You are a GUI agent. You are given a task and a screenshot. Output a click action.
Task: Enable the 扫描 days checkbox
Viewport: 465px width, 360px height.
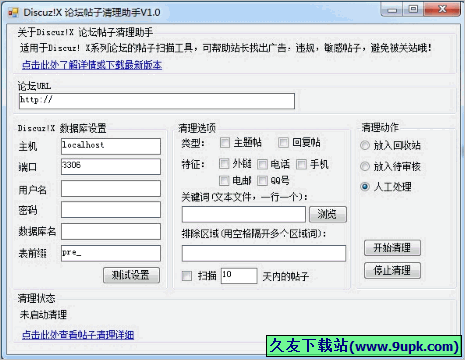(x=187, y=276)
